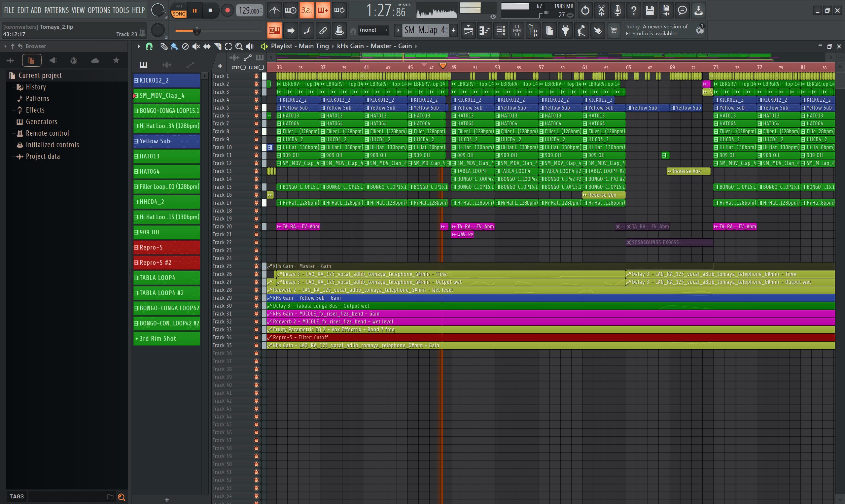The height and width of the screenshot is (504, 845).
Task: Mute Track 1 using its green switch
Action: [x=256, y=76]
